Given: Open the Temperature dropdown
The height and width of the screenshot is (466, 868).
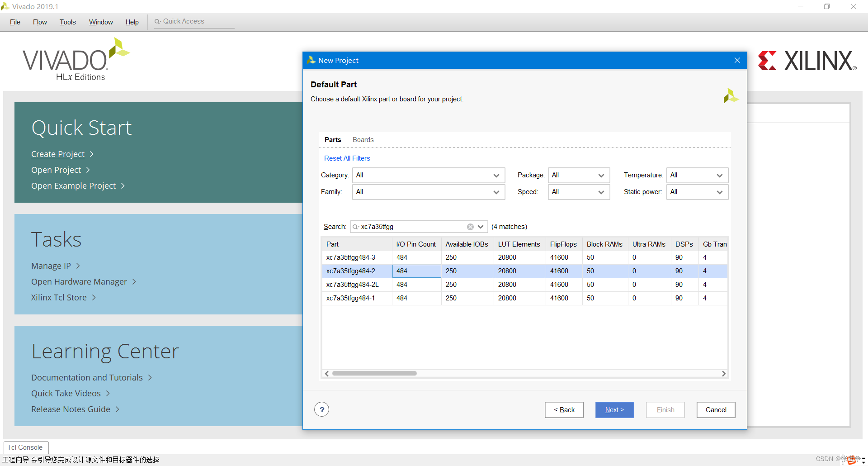Looking at the screenshot, I should coord(698,176).
